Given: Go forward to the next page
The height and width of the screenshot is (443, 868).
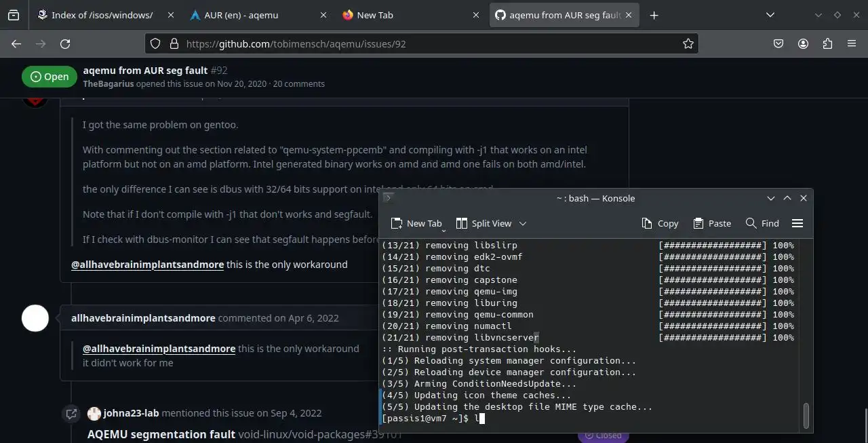Looking at the screenshot, I should click(x=41, y=43).
